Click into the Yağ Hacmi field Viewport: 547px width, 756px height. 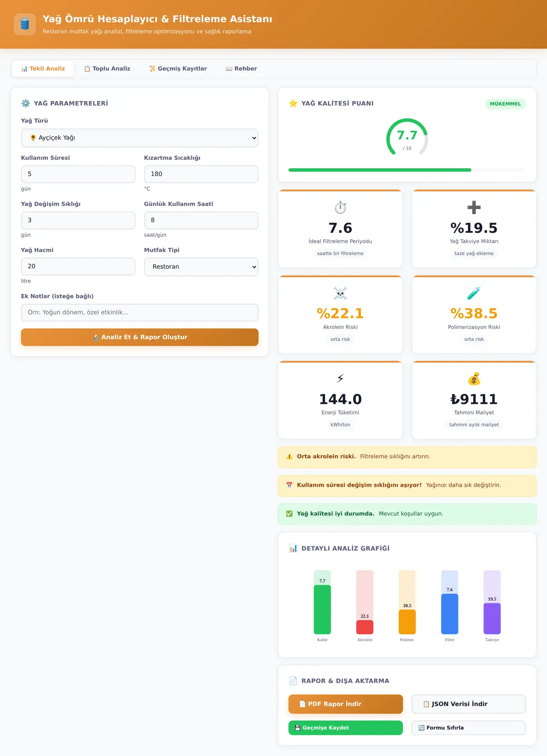[x=78, y=267]
